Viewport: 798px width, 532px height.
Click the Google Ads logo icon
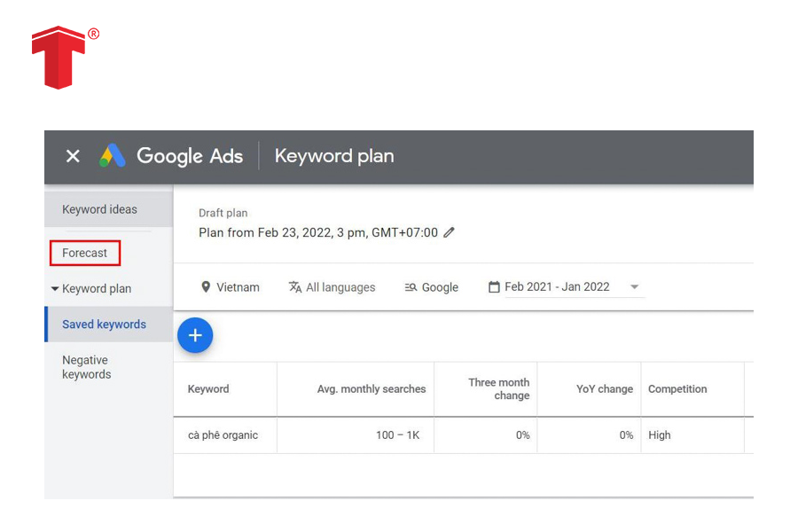pos(112,156)
